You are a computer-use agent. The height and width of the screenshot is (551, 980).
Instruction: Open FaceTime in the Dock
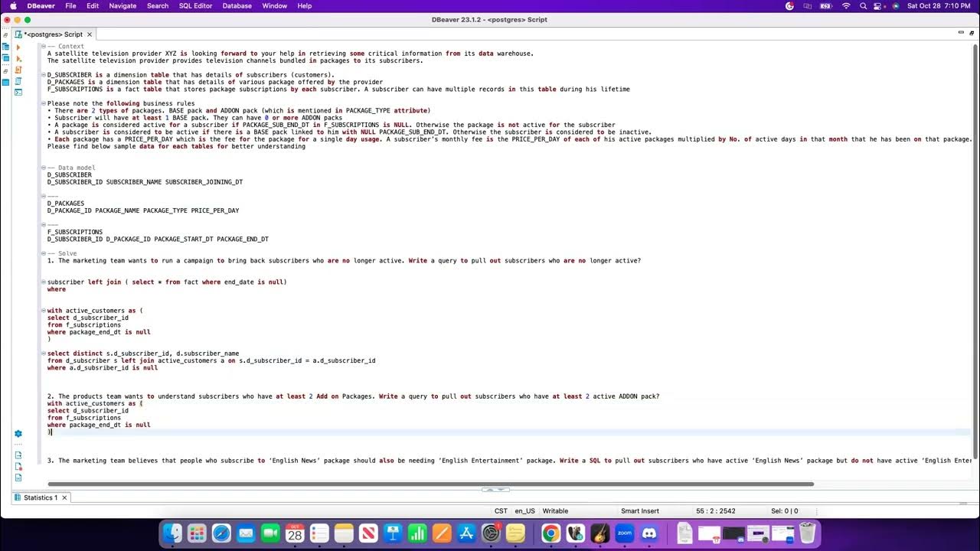[x=270, y=533]
